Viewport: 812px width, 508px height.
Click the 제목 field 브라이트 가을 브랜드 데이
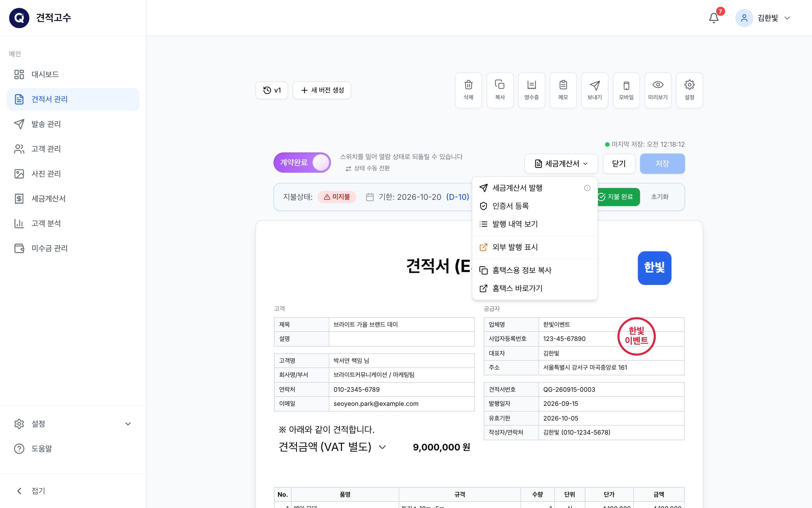pyautogui.click(x=401, y=325)
